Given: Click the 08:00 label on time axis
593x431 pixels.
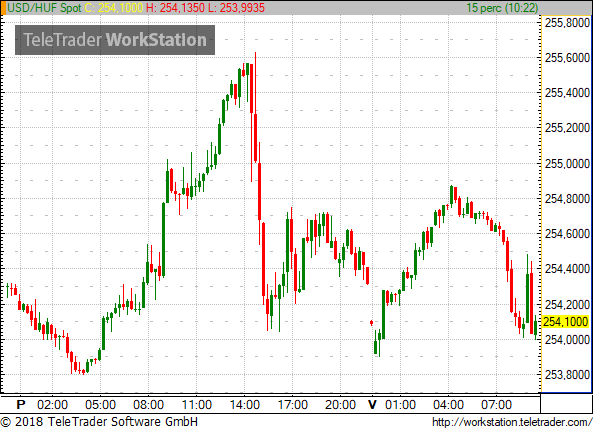Looking at the screenshot, I should pyautogui.click(x=148, y=405).
